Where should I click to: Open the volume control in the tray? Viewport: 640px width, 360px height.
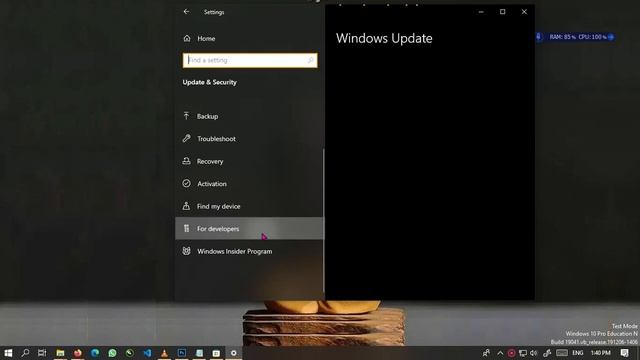pos(533,353)
